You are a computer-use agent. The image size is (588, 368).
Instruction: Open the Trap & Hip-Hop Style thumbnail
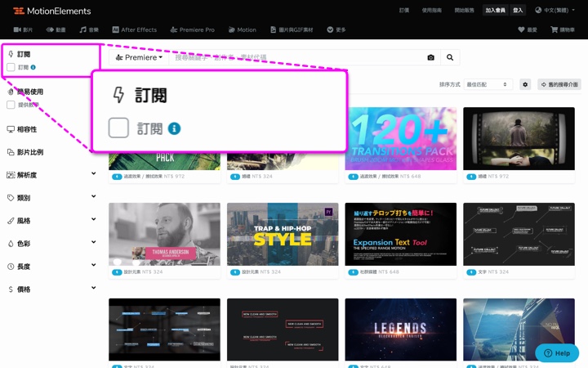[283, 235]
